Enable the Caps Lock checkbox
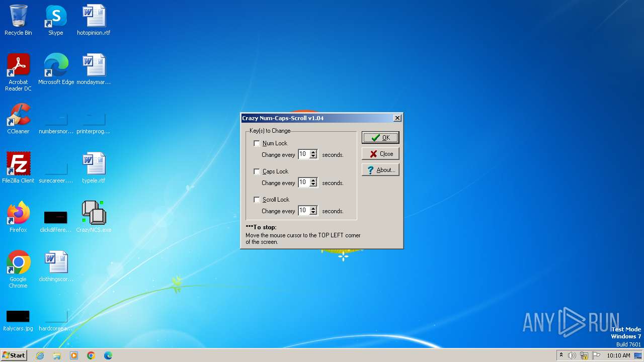Screen dimensions: 644x362 [257, 171]
